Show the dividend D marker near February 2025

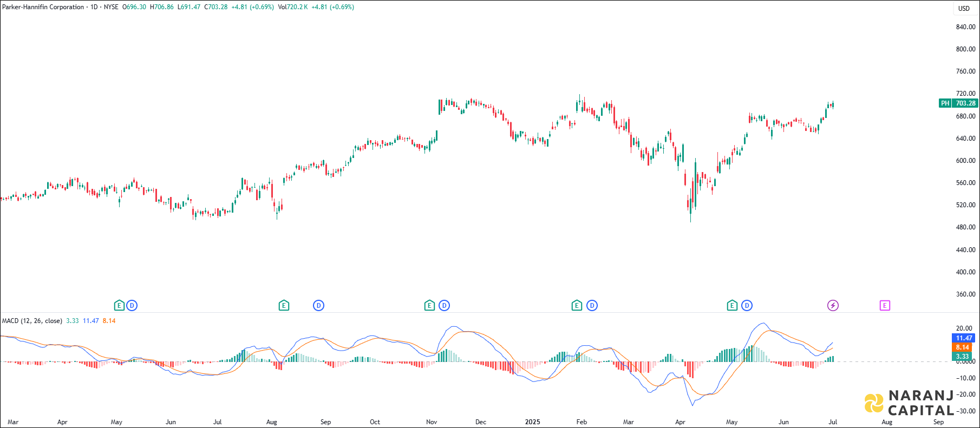[x=592, y=306]
